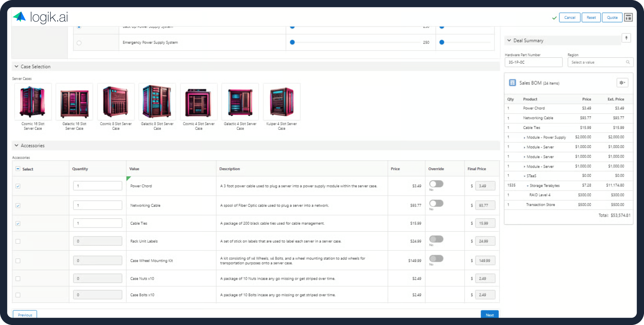Click the green validation checkmark icon

[554, 18]
